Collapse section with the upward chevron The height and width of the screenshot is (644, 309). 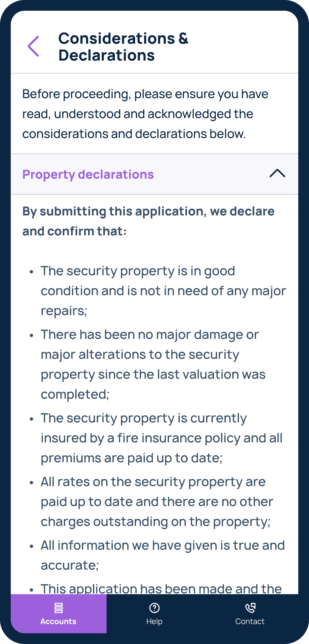click(x=277, y=173)
